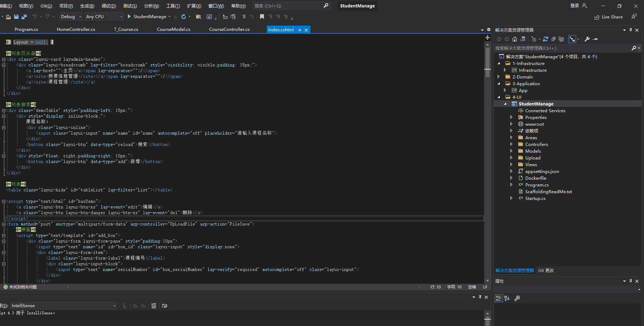Switch to the CourseController.cs tab

coord(229,29)
